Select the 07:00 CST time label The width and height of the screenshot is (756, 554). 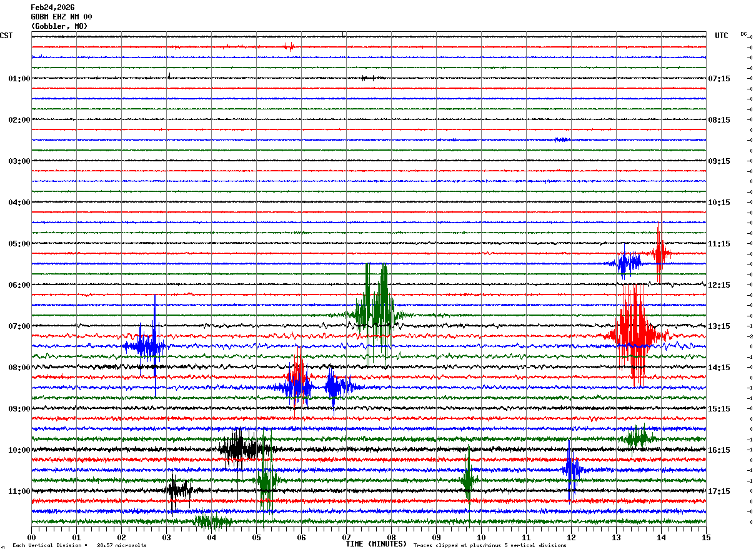tap(19, 326)
